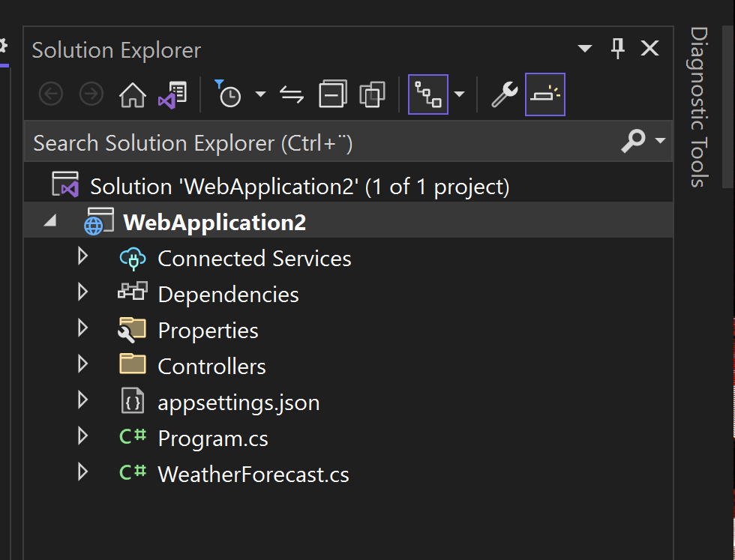This screenshot has width=735, height=560.
Task: Expand the Connected Services node
Action: [82, 256]
